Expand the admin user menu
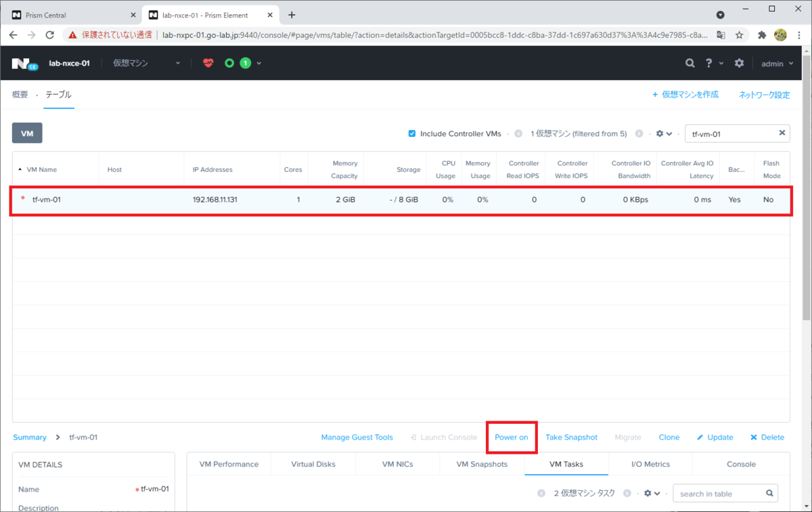This screenshot has height=512, width=812. pos(777,64)
